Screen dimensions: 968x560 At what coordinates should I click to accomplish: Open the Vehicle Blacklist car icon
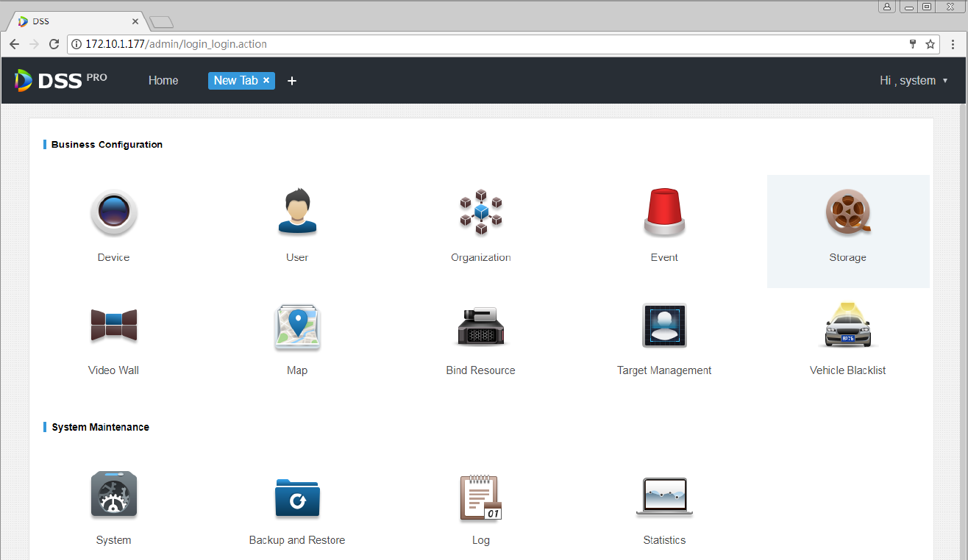point(848,325)
